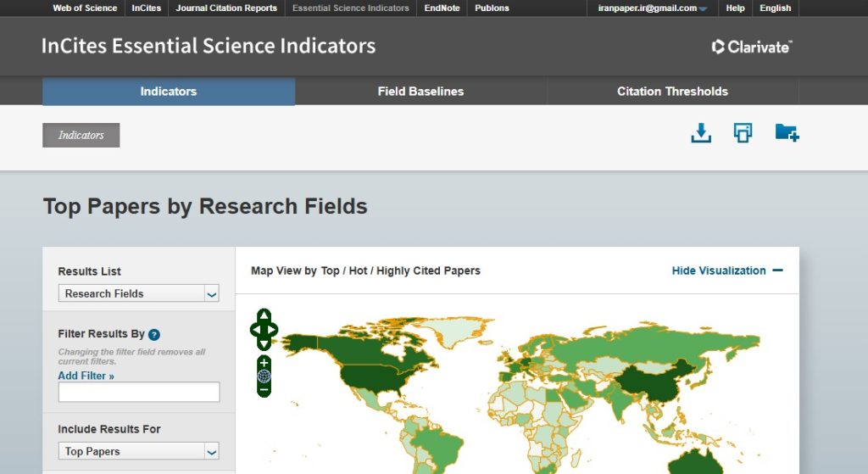Click the Map View by Top / Hot / Highly Cited Papers label
Viewport: 868px width, 474px height.
(x=365, y=270)
